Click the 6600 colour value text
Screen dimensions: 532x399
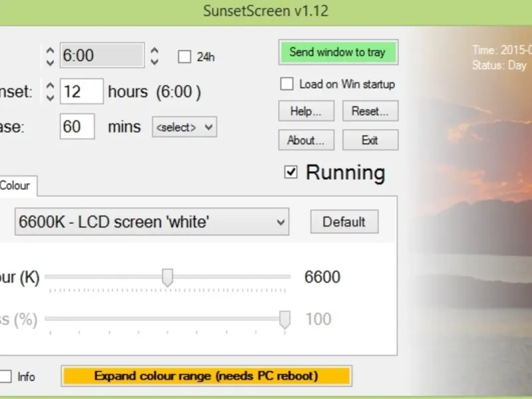323,277
